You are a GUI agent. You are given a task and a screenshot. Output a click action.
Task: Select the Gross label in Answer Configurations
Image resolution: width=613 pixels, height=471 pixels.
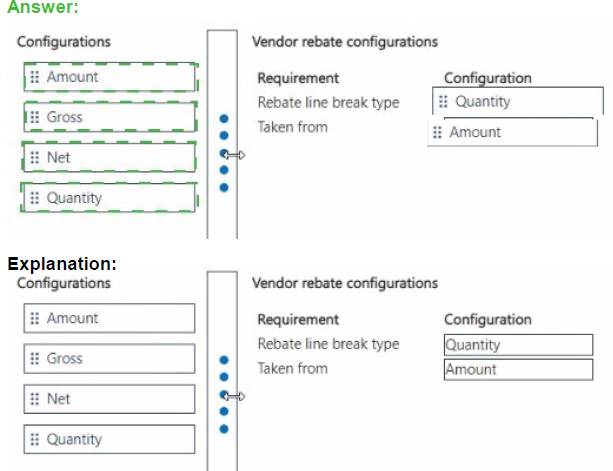coord(65,118)
